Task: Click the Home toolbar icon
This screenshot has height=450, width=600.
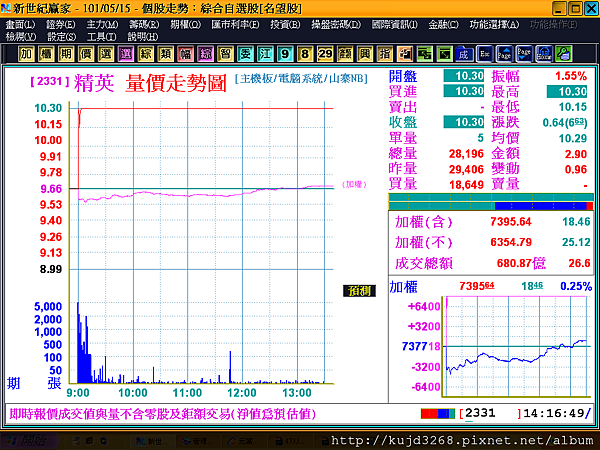Action: [x=544, y=54]
